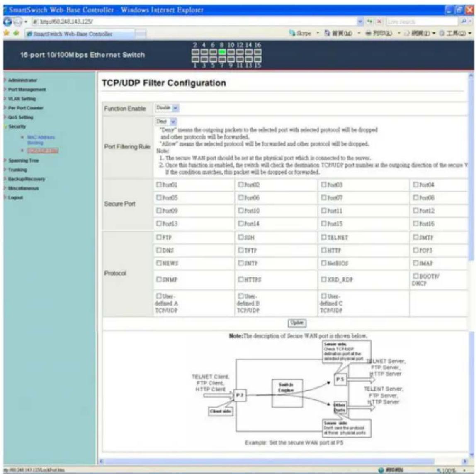Check the Port04 secure port box
The width and height of the screenshot is (476, 474).
415,184
